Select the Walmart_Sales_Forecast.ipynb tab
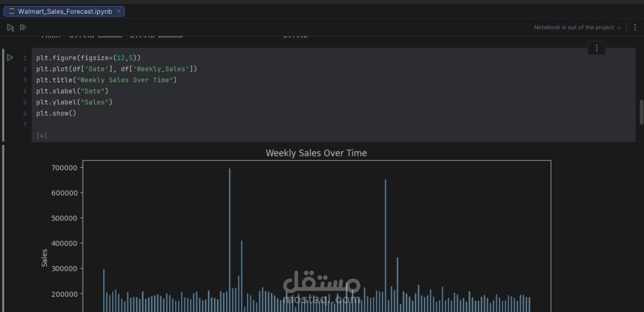This screenshot has height=312, width=644. coord(64,11)
